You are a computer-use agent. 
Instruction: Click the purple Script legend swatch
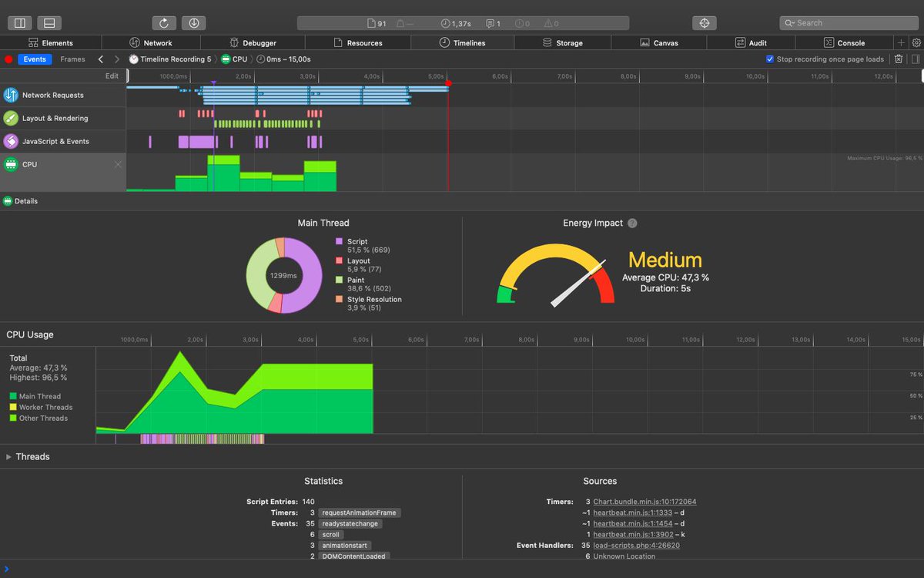pyautogui.click(x=339, y=242)
